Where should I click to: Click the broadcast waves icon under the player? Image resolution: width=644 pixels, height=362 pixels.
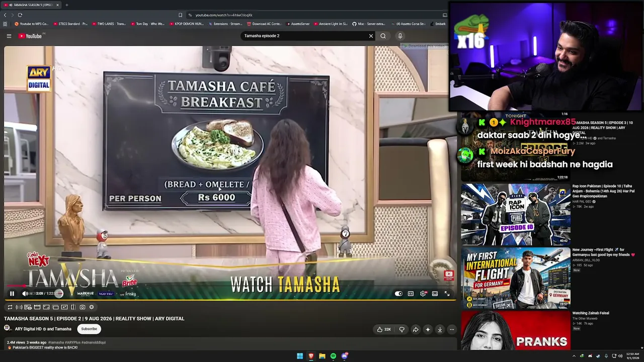19,307
